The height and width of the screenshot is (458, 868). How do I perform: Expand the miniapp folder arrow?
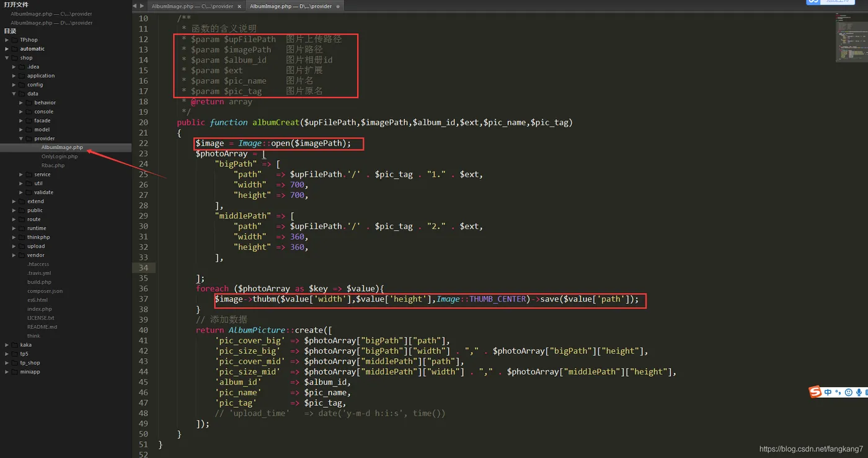[x=7, y=372]
